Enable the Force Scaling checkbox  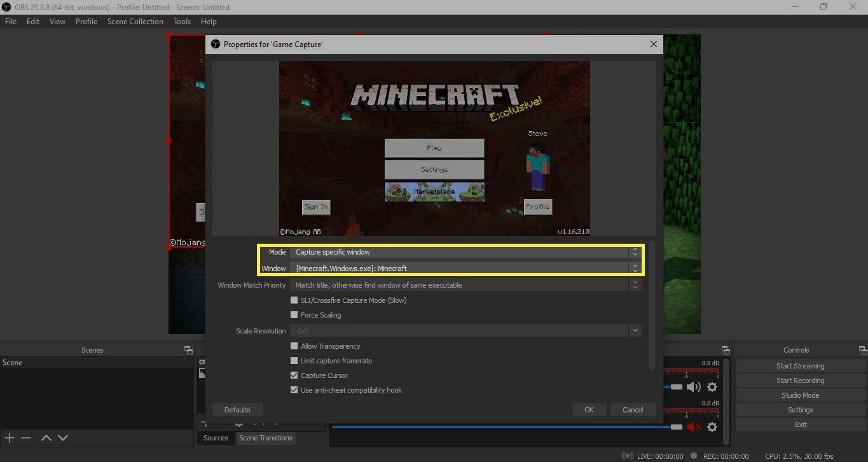(294, 314)
